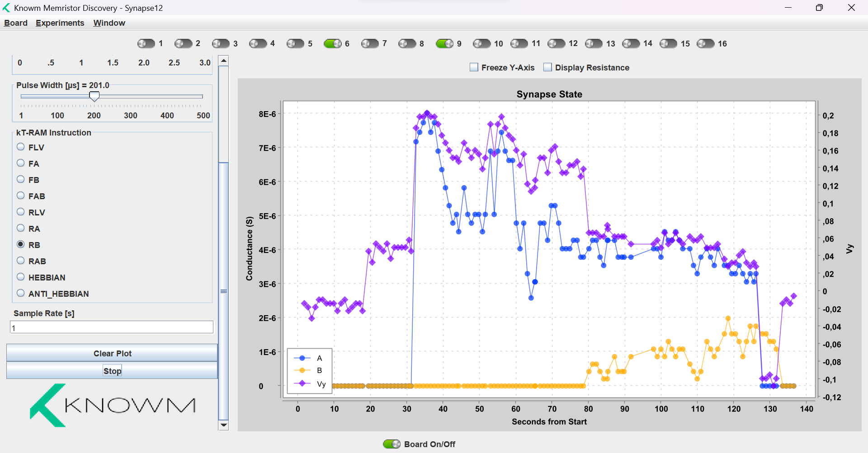This screenshot has width=868, height=453.
Task: Open the Window menu
Action: tap(109, 23)
